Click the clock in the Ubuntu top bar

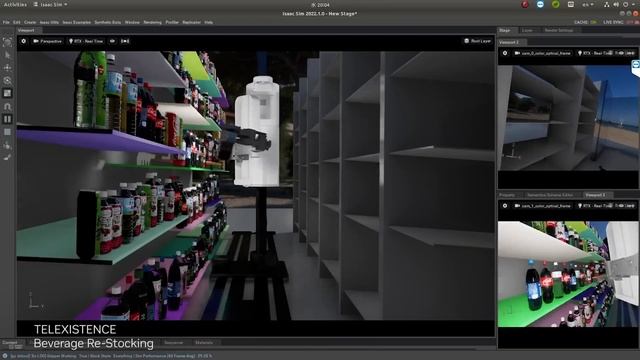(320, 5)
